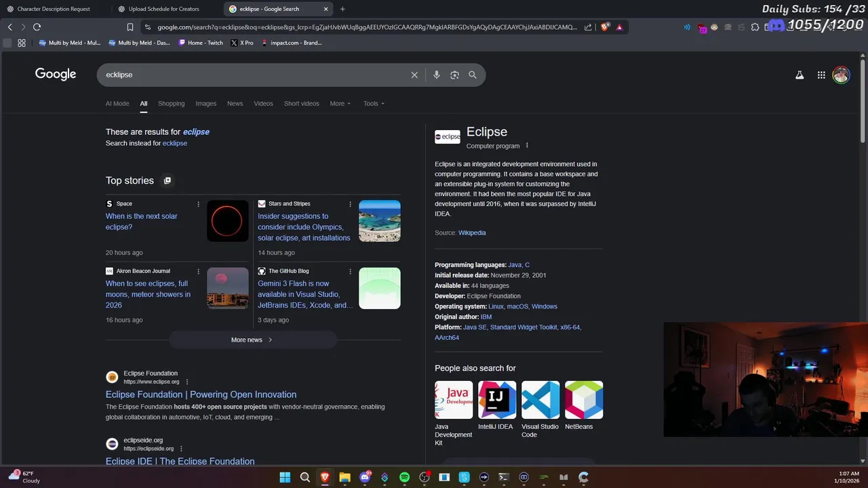Switch to the Shopping results tab
This screenshot has height=488, width=868.
click(x=171, y=104)
